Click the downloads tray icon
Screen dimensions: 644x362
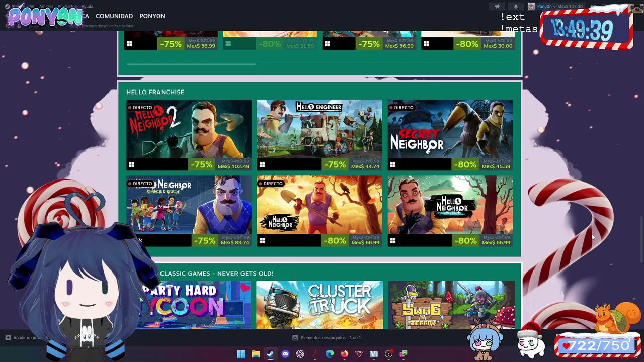point(295,338)
